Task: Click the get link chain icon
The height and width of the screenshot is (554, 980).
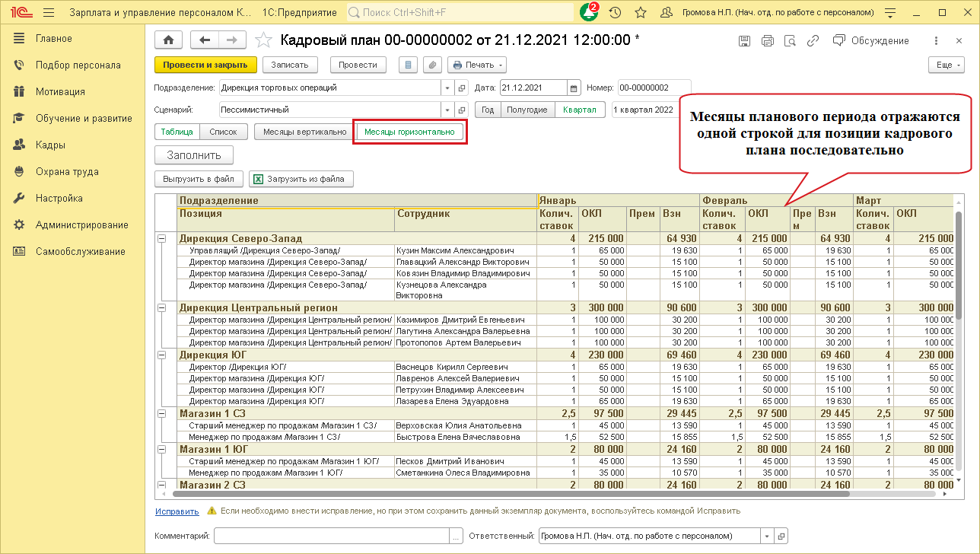Action: (813, 40)
